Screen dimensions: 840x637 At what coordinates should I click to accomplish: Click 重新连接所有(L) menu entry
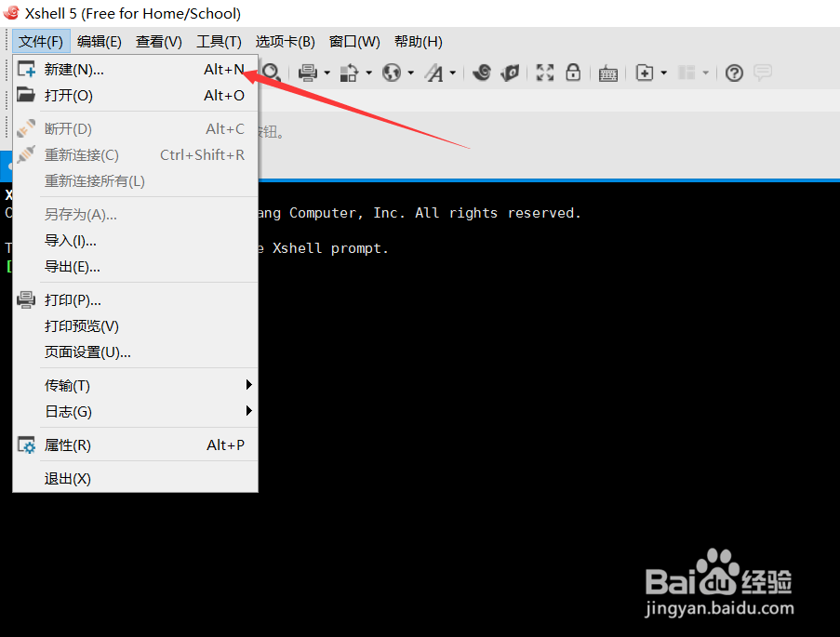135,181
